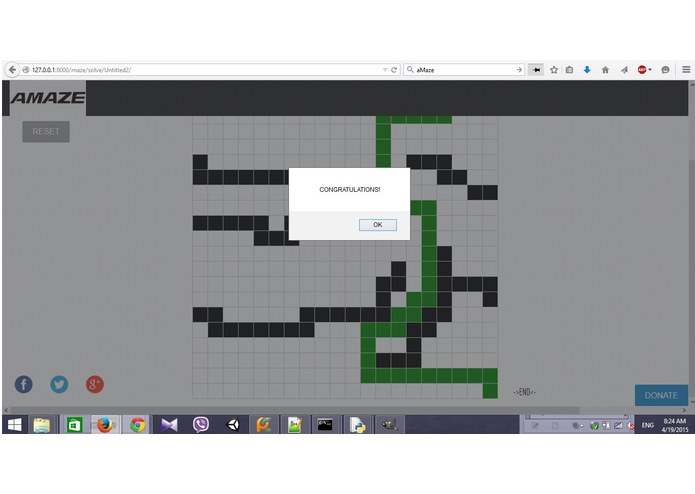The image size is (695, 494).
Task: Open the bookmarks list icon
Action: [570, 70]
